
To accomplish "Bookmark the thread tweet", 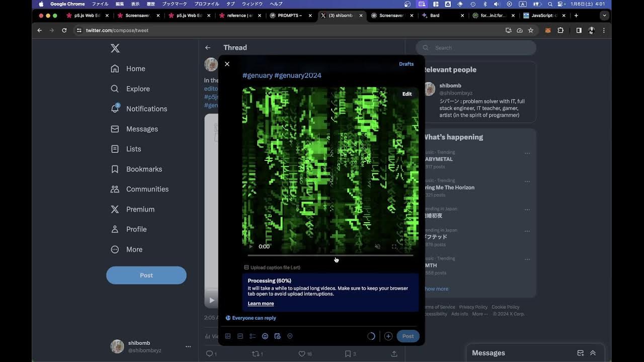I will 350,354.
